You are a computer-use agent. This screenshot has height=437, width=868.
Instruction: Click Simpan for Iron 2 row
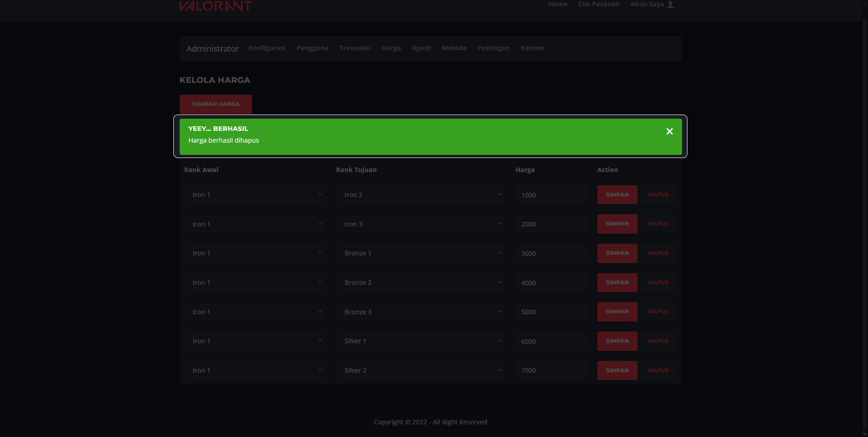(x=617, y=195)
